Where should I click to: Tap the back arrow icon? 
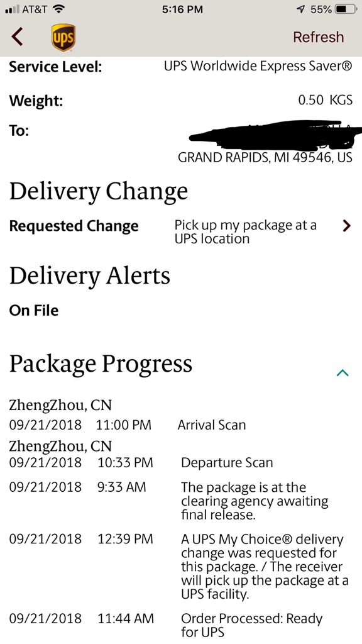(17, 36)
